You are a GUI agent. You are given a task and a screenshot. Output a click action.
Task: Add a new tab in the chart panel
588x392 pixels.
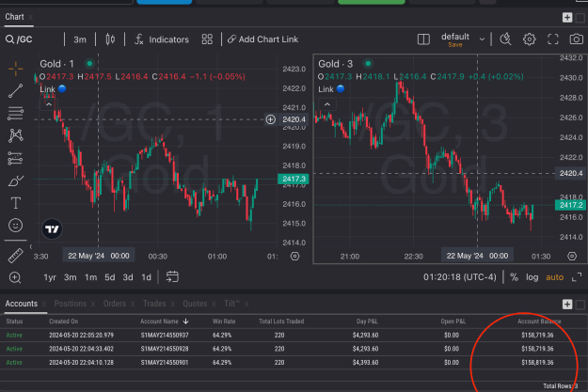(x=567, y=17)
